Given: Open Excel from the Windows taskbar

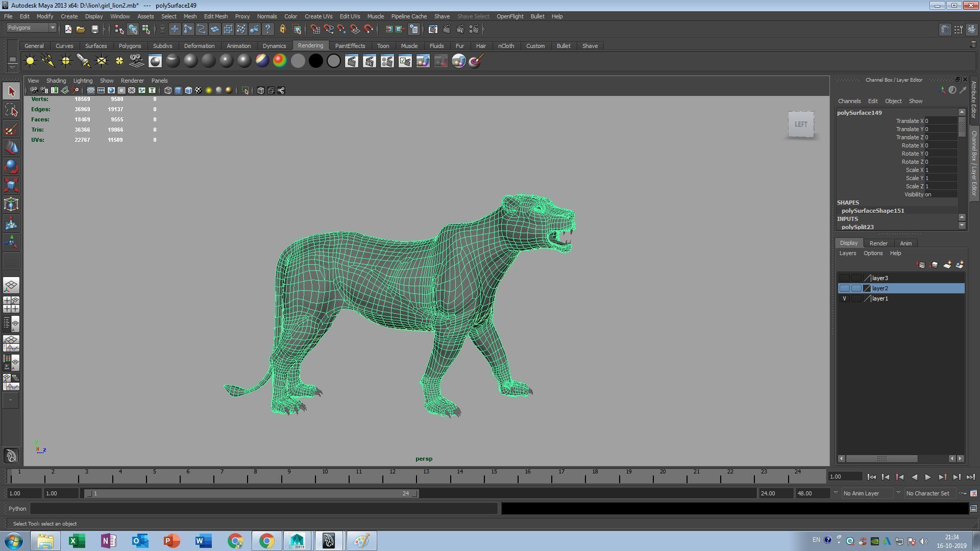Looking at the screenshot, I should 77,541.
